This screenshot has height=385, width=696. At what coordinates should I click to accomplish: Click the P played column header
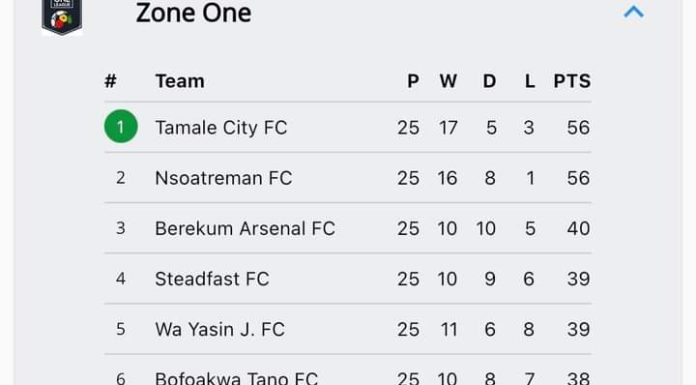tap(413, 81)
